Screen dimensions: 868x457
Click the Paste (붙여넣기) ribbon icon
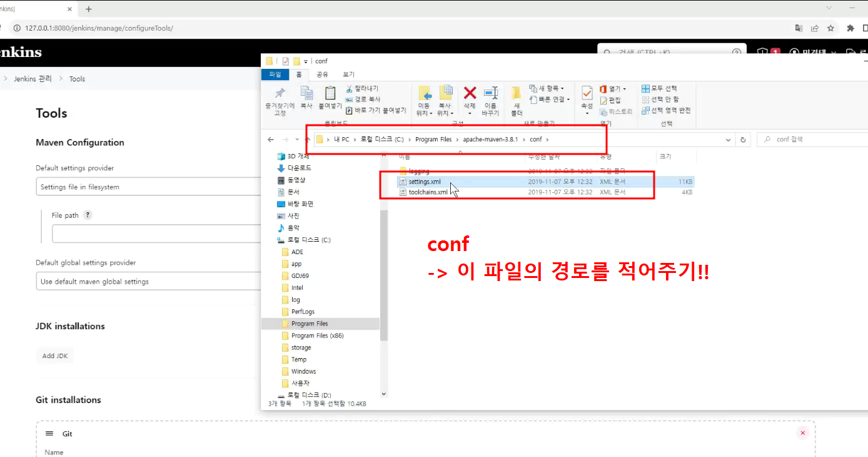330,93
